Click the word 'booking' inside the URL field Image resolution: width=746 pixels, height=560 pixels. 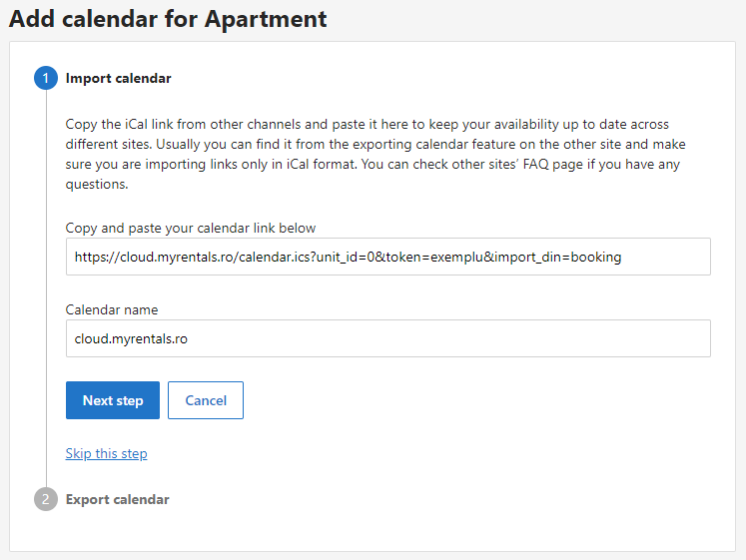coord(595,257)
